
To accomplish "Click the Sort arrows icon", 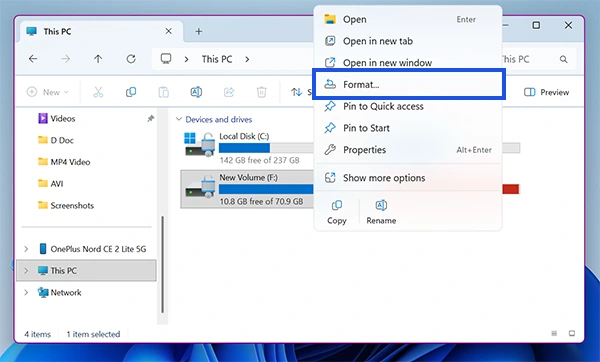I will (x=297, y=92).
